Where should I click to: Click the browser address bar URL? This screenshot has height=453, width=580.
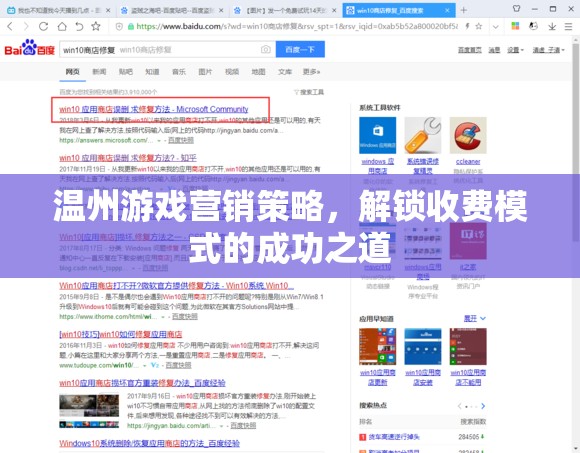click(x=296, y=26)
